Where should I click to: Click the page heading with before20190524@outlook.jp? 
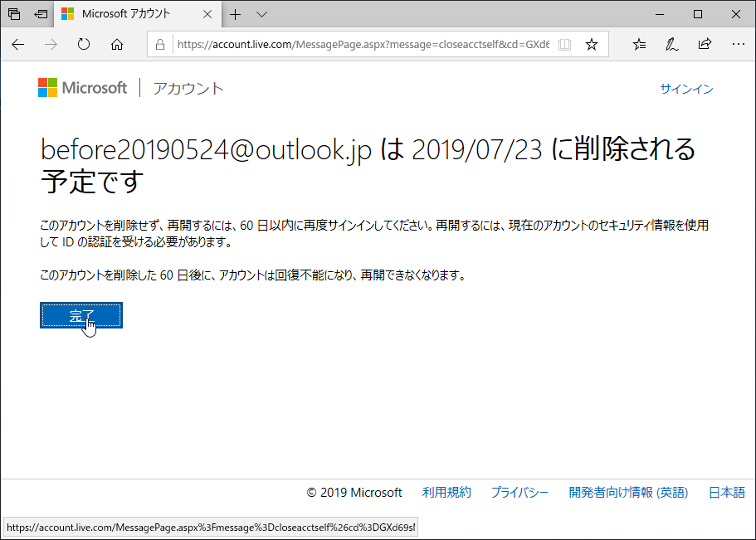click(368, 165)
